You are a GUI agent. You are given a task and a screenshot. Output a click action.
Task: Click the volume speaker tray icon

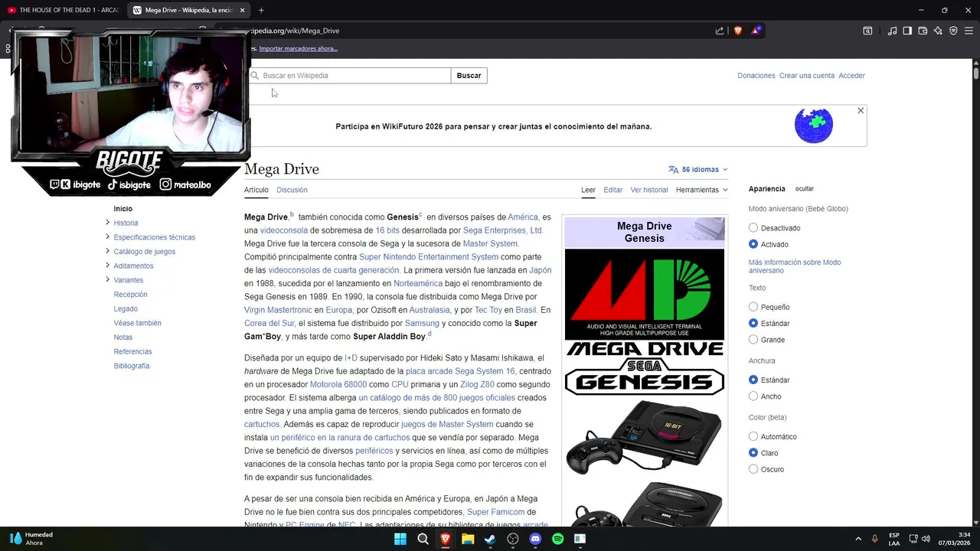point(926,539)
